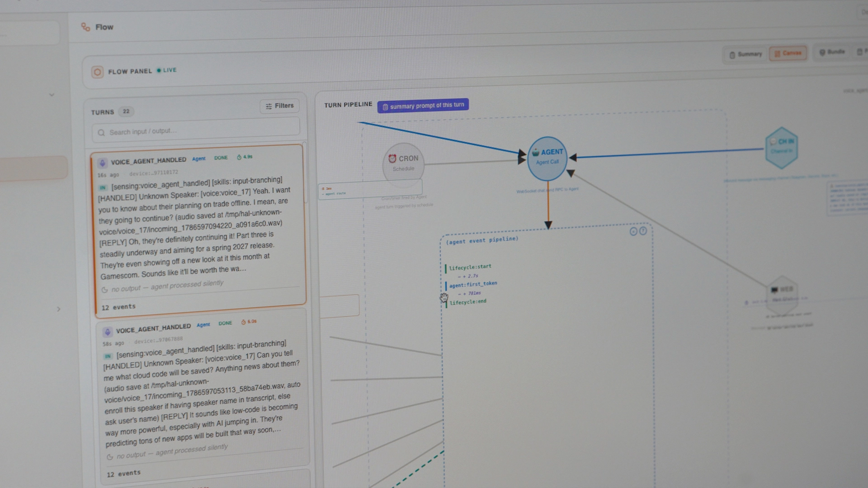Open the Gamescom reply turn card

(199, 230)
